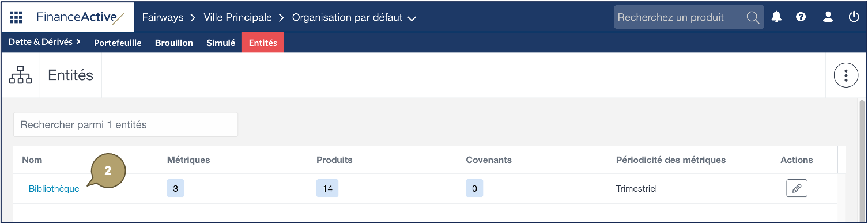Image resolution: width=868 pixels, height=224 pixels.
Task: Click the Recherchez un produit search box
Action: click(x=689, y=17)
